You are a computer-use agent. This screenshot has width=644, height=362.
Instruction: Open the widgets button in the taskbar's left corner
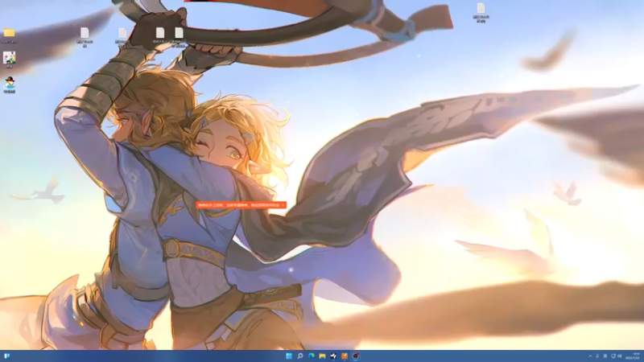(x=6, y=356)
